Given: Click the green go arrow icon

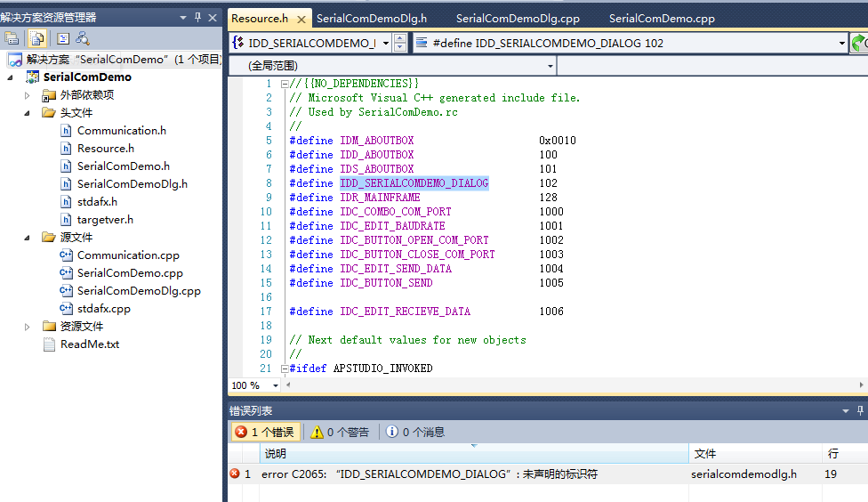Looking at the screenshot, I should [860, 44].
